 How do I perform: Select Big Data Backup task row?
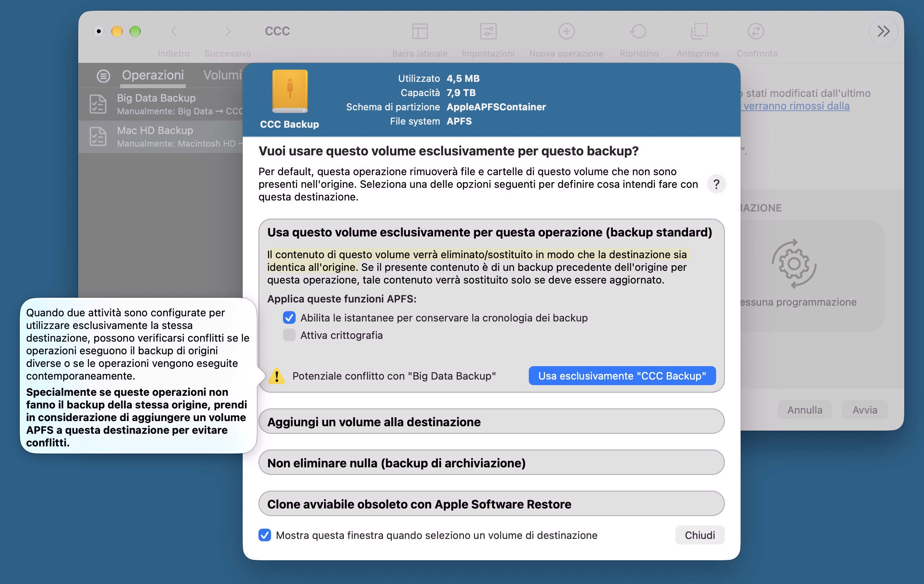click(160, 104)
